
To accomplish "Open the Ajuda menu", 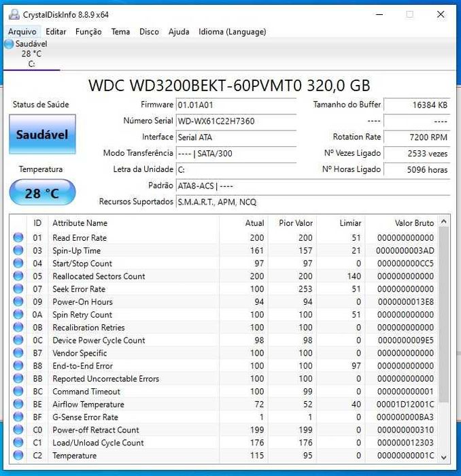I will click(179, 31).
